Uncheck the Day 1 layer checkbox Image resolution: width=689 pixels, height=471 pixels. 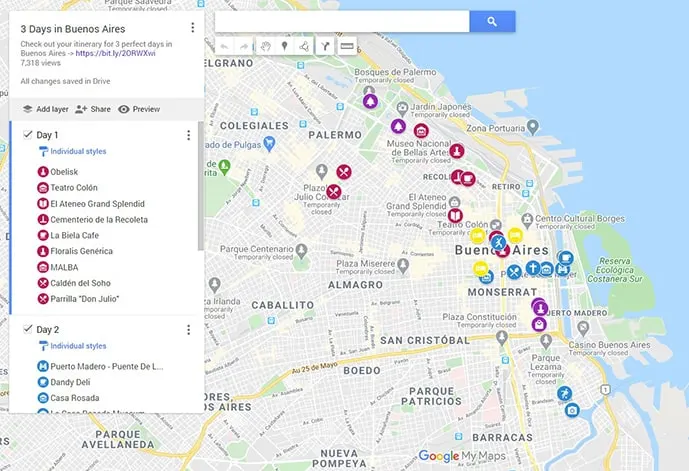(28, 134)
